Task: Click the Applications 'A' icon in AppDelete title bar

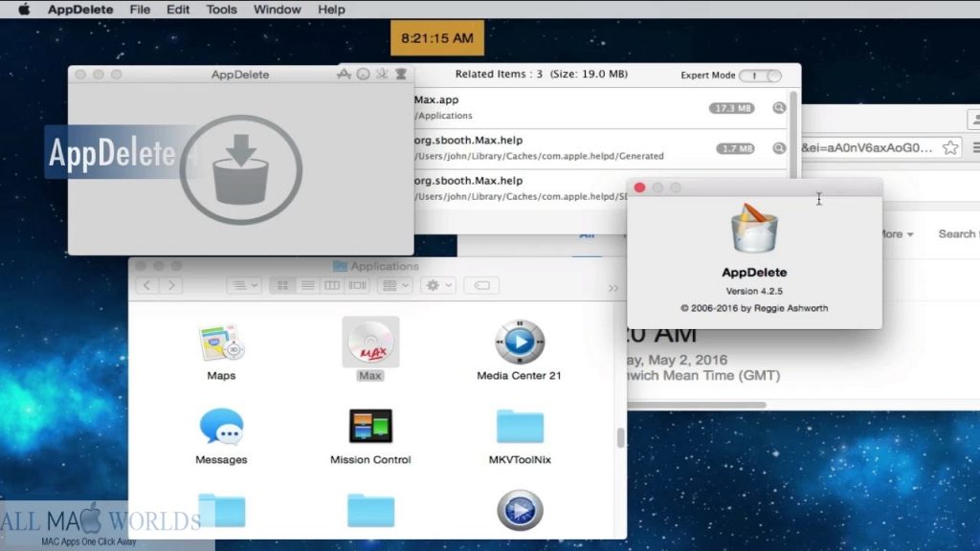Action: pos(344,75)
